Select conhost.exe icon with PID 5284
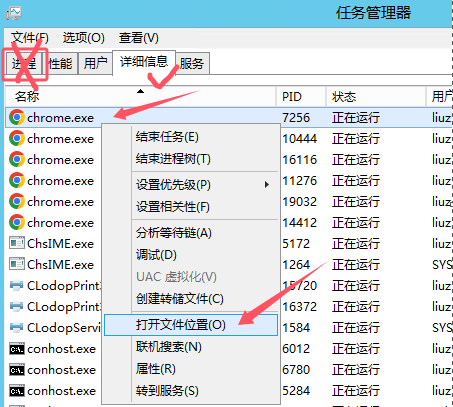This screenshot has height=407, width=453. 17,391
